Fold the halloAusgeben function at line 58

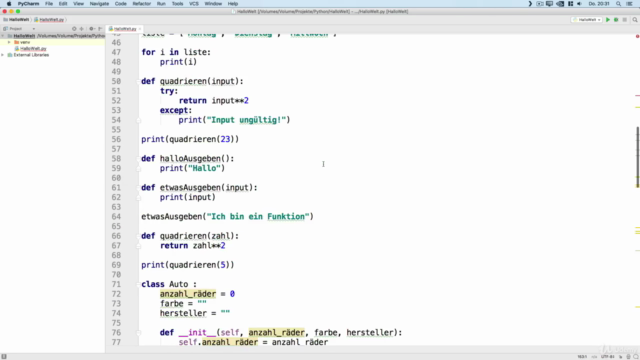pyautogui.click(x=138, y=158)
